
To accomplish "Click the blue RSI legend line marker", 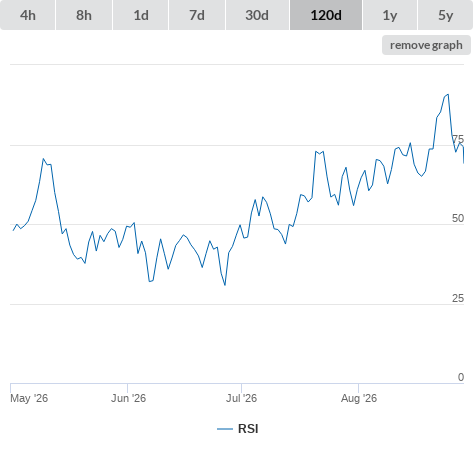I will coord(225,429).
